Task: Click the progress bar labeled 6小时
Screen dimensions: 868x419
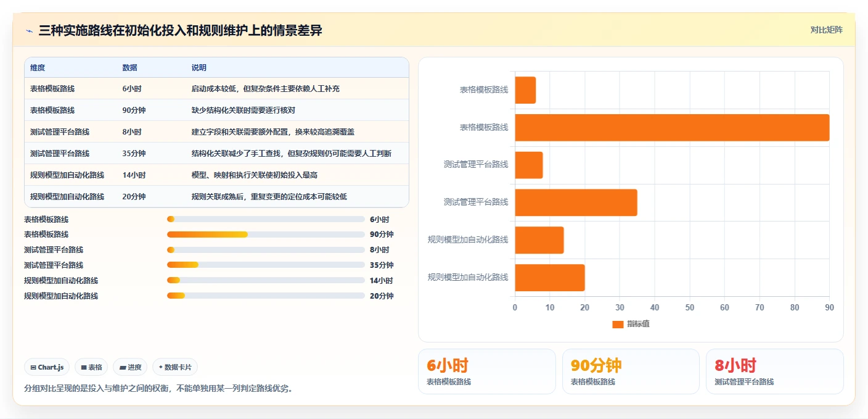Action: (266, 219)
